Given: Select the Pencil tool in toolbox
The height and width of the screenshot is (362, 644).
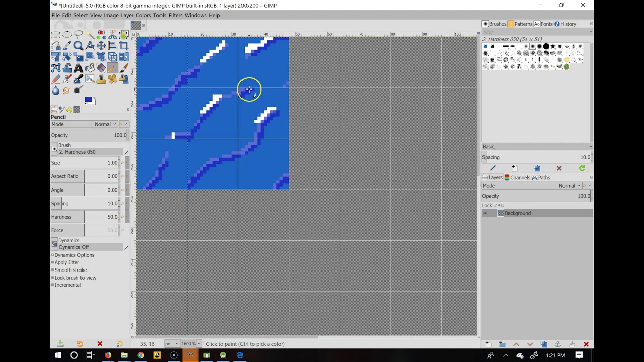Looking at the screenshot, I should coord(112,68).
